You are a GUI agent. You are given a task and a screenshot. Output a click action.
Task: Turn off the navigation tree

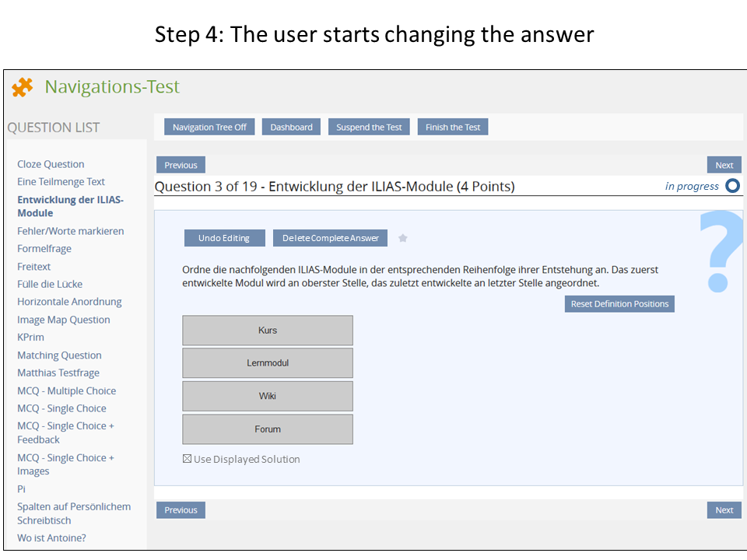pos(209,127)
